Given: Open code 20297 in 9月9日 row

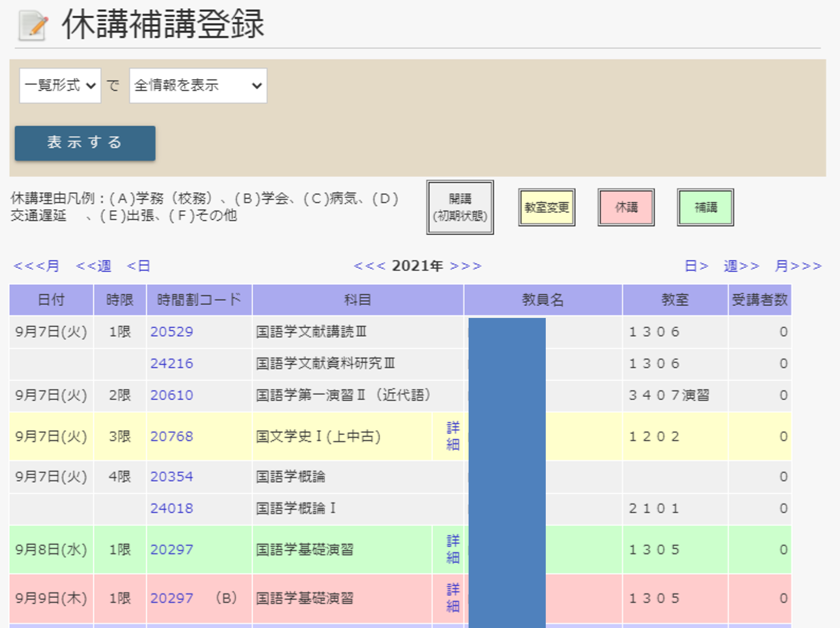Looking at the screenshot, I should tap(172, 598).
